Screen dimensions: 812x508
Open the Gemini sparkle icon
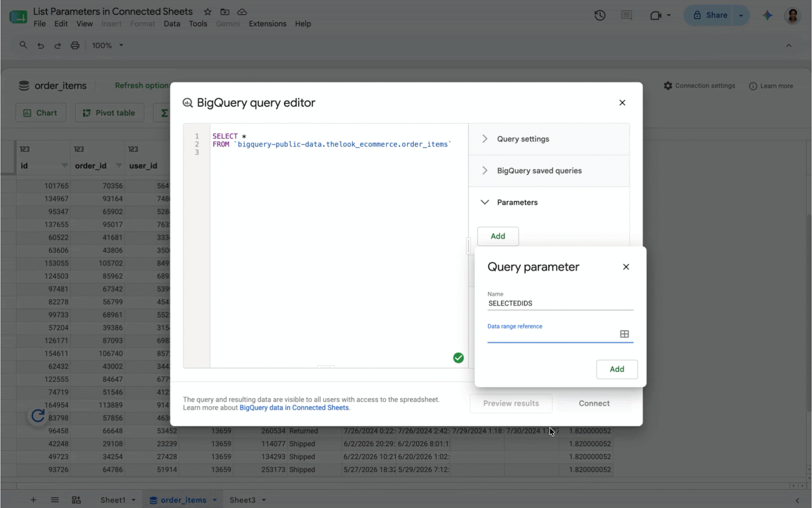click(x=767, y=15)
